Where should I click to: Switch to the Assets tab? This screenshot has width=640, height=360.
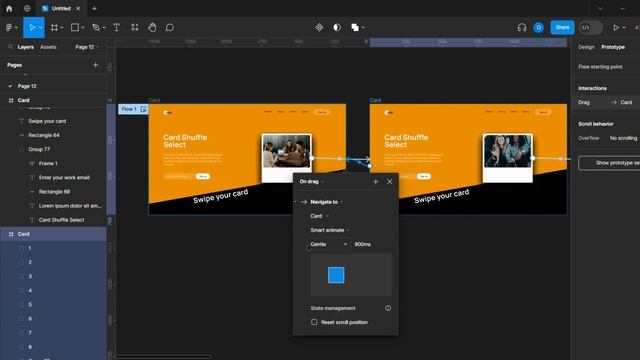click(x=48, y=47)
